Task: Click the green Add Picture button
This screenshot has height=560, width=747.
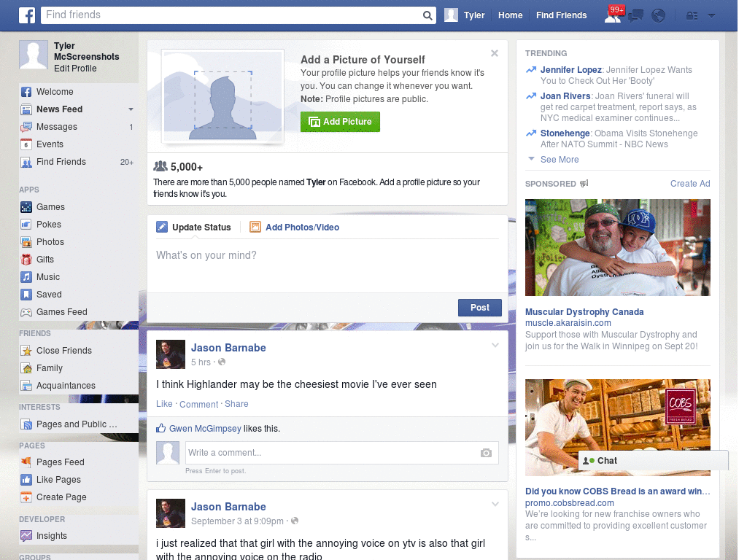Action: click(x=340, y=122)
